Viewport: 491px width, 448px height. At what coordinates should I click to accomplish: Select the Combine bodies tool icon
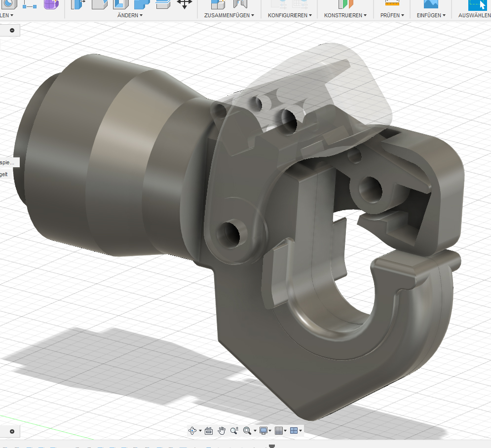point(142,4)
